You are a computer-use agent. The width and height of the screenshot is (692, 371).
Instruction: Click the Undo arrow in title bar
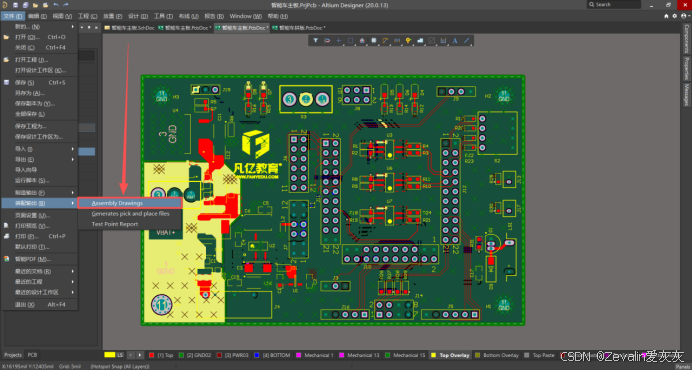[x=56, y=5]
